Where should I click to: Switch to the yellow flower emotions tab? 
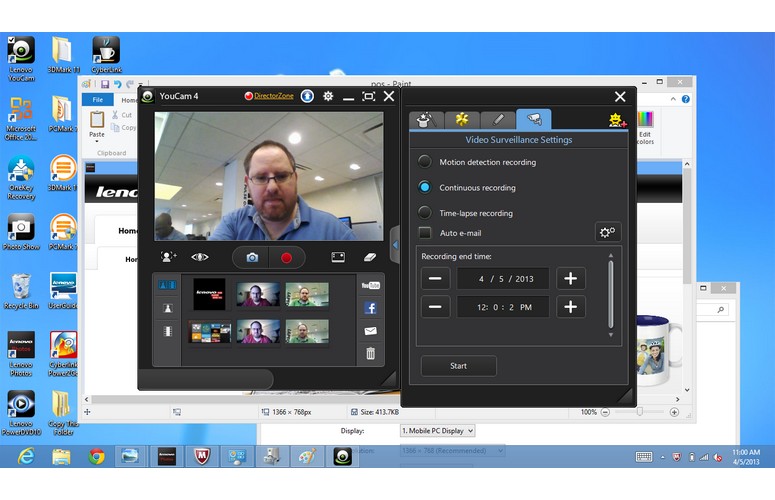pyautogui.click(x=462, y=120)
